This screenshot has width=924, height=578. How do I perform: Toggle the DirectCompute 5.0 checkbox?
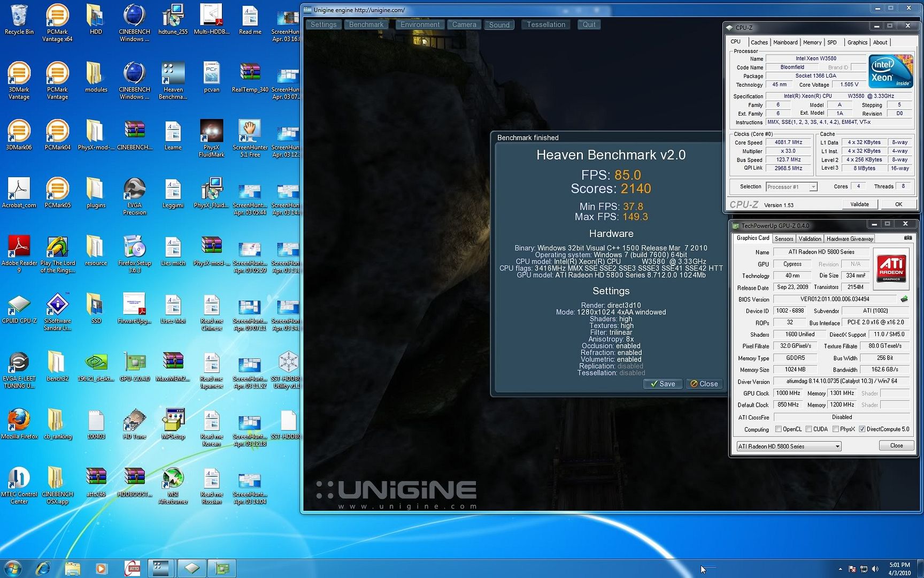(862, 429)
